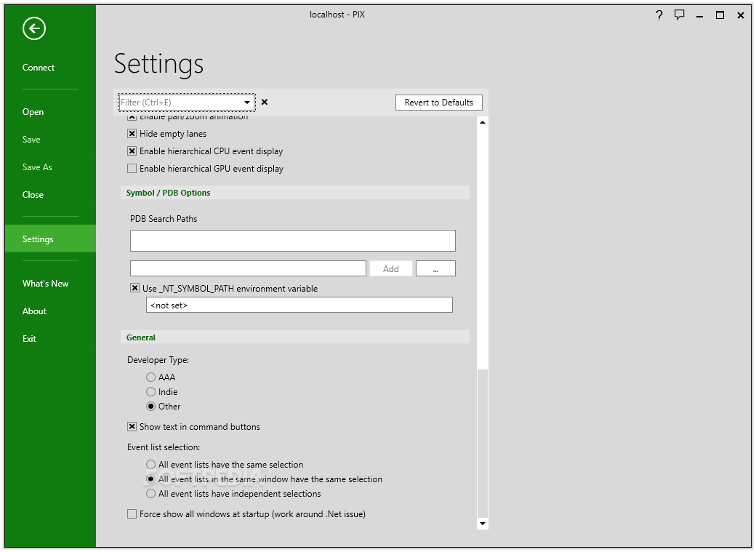Image resolution: width=756 pixels, height=552 pixels.
Task: Select Settings in the sidebar
Action: pyautogui.click(x=50, y=239)
